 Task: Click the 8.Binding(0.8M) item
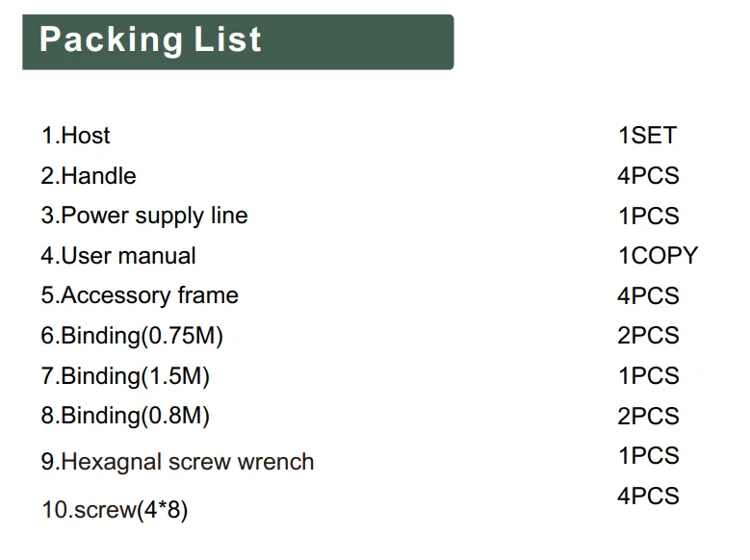[x=125, y=416]
